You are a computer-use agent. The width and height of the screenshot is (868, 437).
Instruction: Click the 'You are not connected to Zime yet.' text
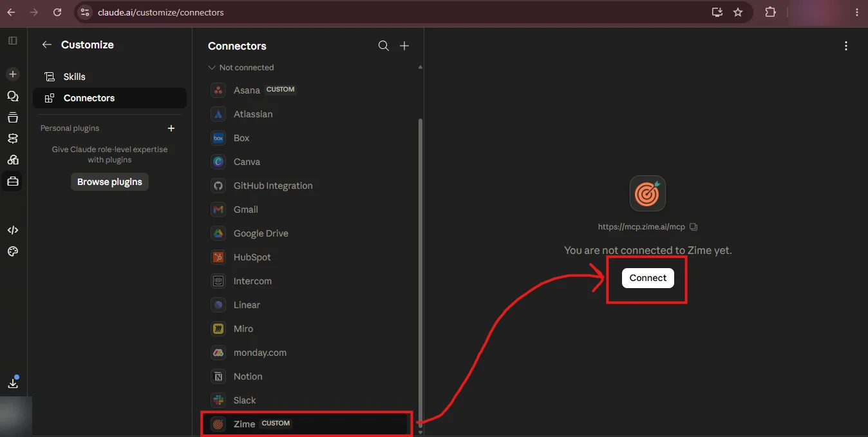648,250
